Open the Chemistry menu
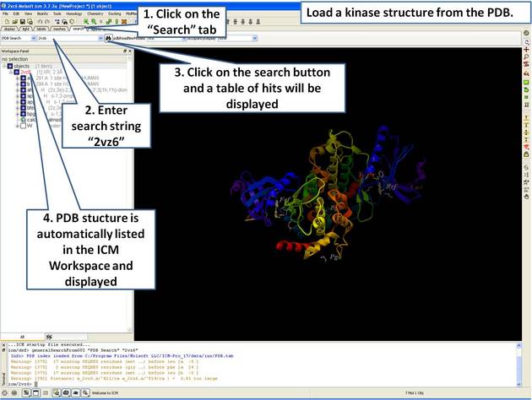Viewport: 532px width, 400px height. 96,14
